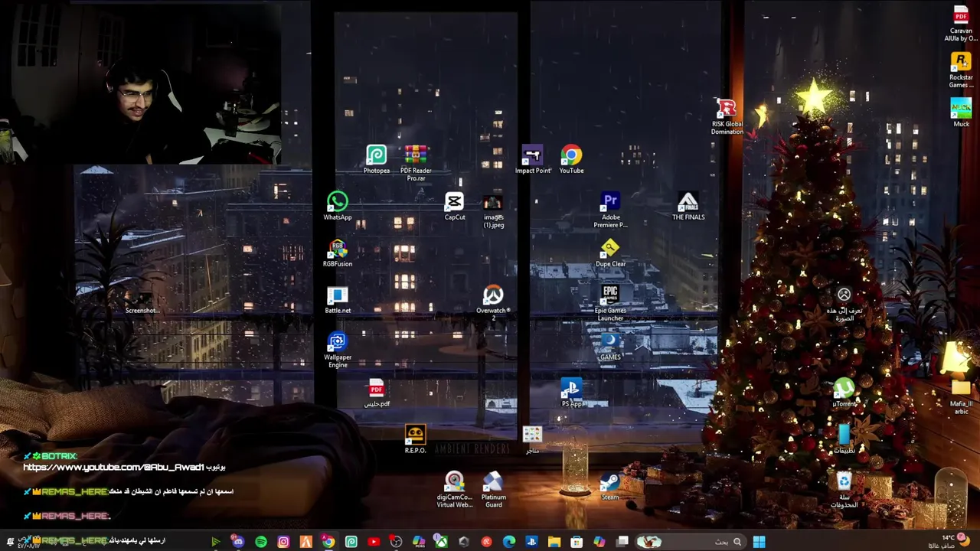Open the Xbox app in the taskbar
This screenshot has width=980, height=551.
click(x=442, y=542)
